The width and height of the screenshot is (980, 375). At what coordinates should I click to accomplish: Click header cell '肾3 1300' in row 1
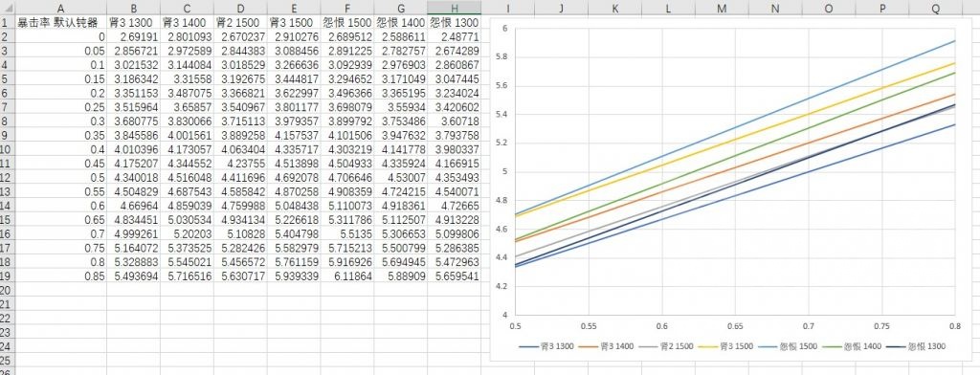point(133,23)
